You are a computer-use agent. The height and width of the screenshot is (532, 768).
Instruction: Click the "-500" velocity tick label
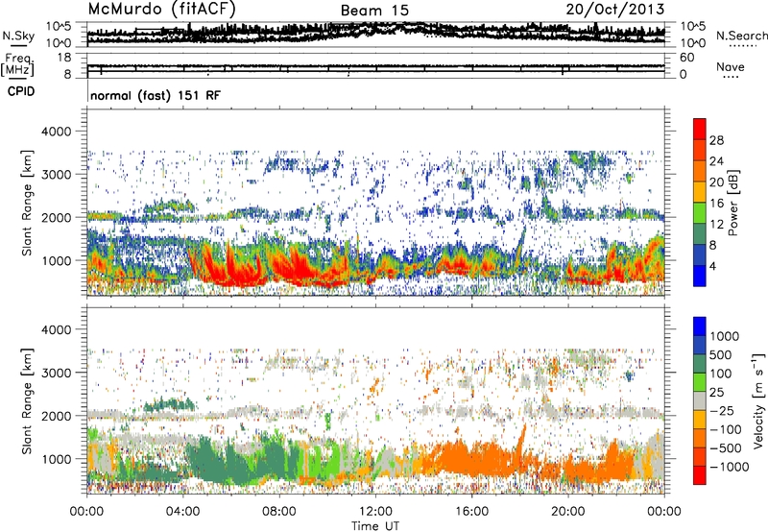(x=725, y=448)
